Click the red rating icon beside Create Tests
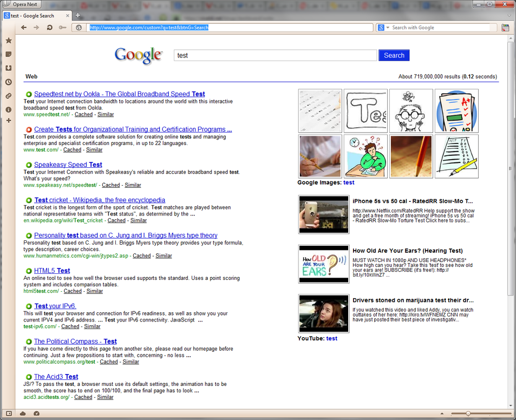Viewport: 516px width, 420px height. 29,129
